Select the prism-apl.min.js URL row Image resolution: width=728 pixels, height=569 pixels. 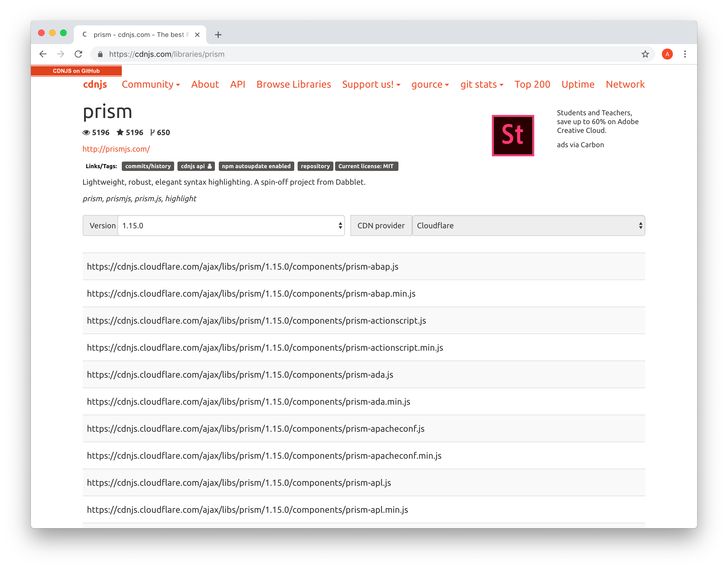364,510
